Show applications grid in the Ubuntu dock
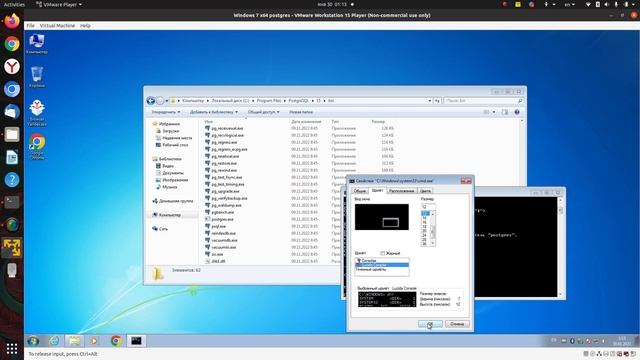The image size is (640, 360). [12, 349]
